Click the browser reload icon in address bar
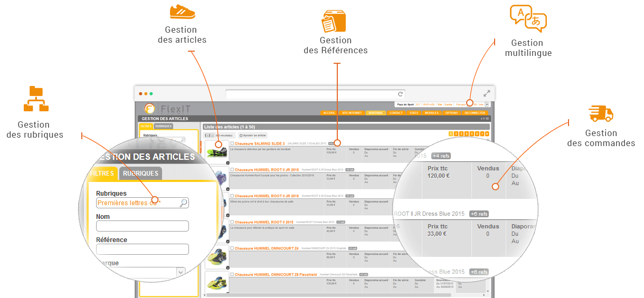The width and height of the screenshot is (644, 298). [x=401, y=94]
